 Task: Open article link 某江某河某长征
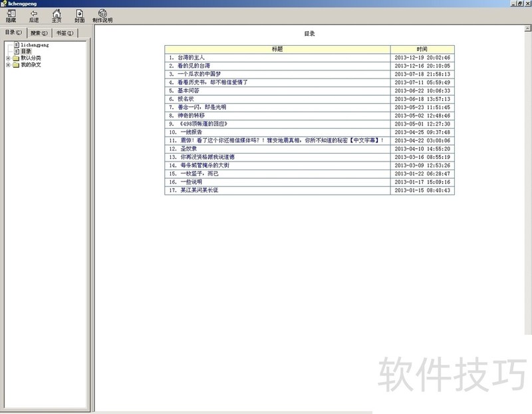click(x=198, y=190)
